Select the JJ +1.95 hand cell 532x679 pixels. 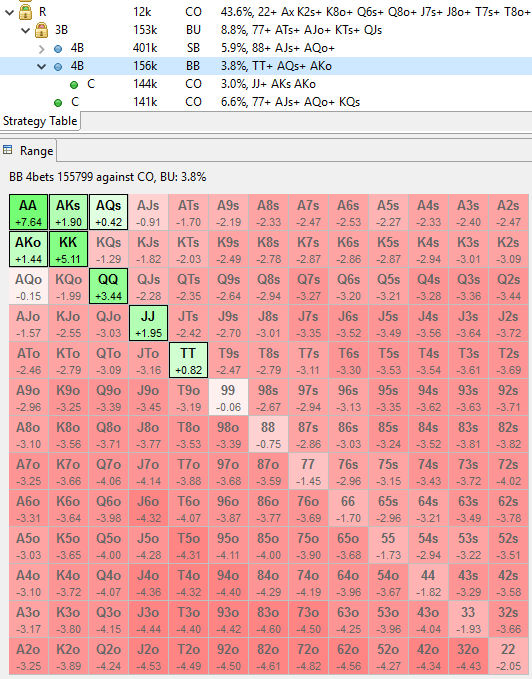[x=148, y=323]
